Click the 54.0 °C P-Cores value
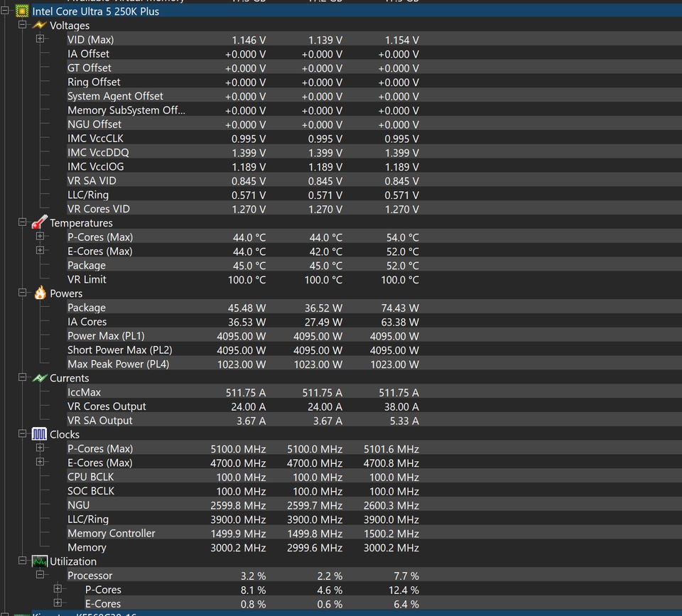Screen dimensions: 682x616 (402, 237)
